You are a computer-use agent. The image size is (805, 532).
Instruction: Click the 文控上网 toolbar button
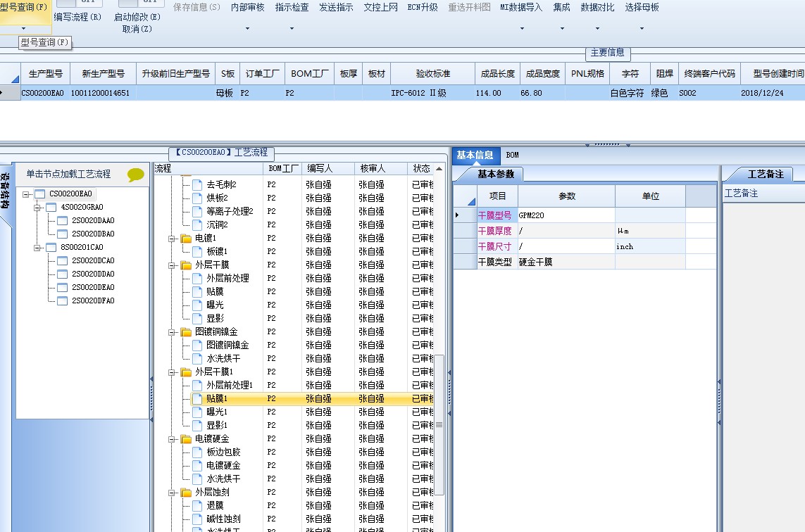pos(380,7)
